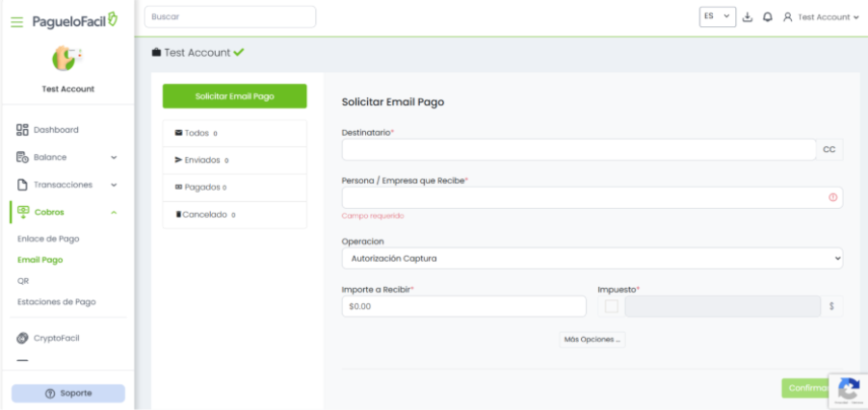Open Enlace de Pago page
Viewport: 868px width, 410px height.
click(48, 239)
